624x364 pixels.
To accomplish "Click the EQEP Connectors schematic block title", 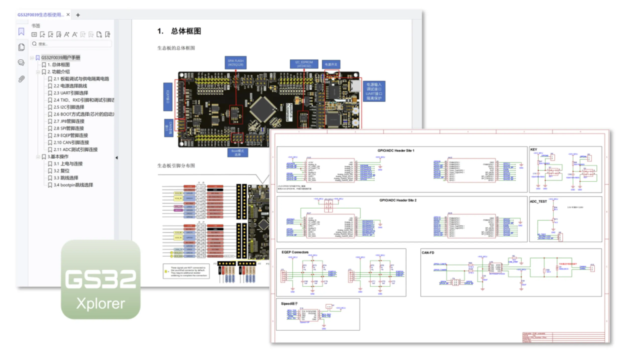I will [x=295, y=252].
